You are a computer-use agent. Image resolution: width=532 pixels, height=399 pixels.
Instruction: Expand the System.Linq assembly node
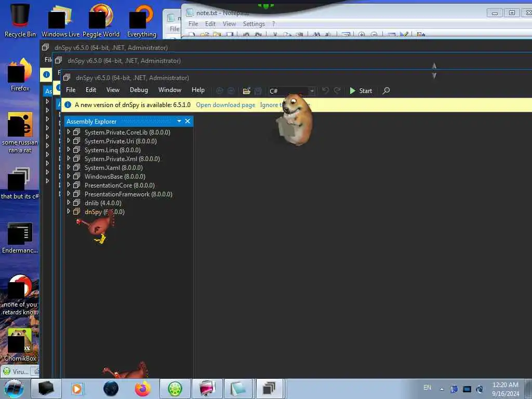(x=69, y=149)
